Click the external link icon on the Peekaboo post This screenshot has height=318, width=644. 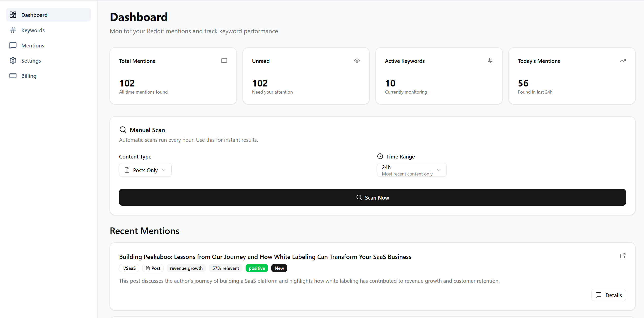pos(623,256)
